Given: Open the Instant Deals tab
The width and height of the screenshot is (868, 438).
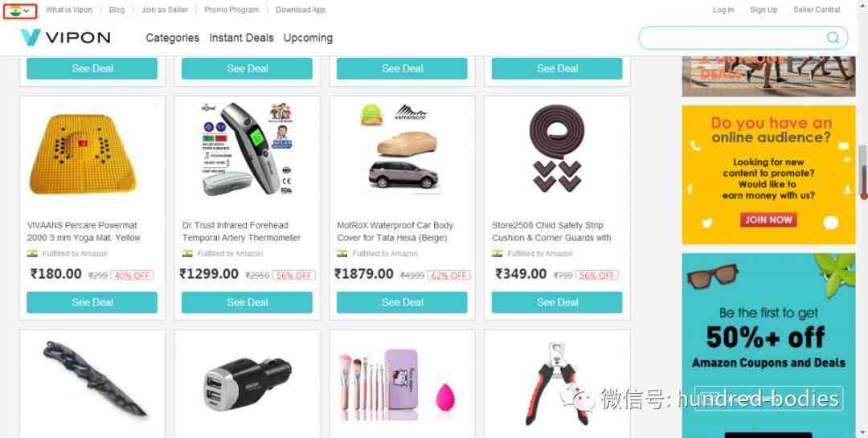Looking at the screenshot, I should (241, 38).
